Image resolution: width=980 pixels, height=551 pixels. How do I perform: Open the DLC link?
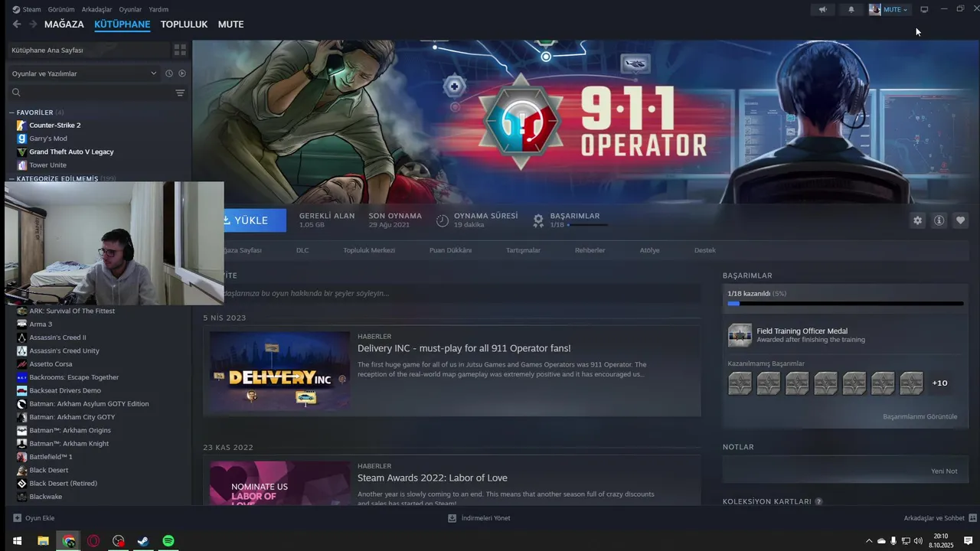[x=302, y=250]
